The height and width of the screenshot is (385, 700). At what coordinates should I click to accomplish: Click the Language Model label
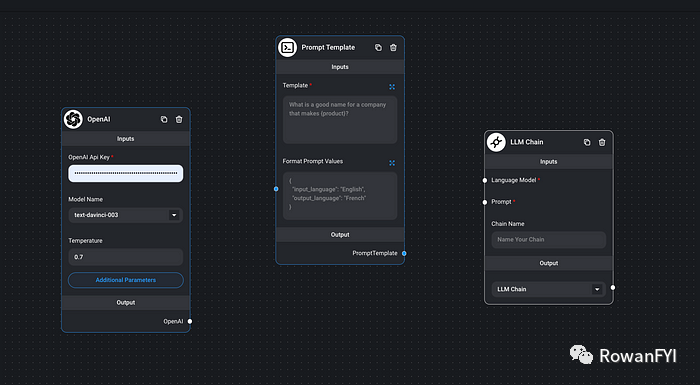(x=514, y=180)
